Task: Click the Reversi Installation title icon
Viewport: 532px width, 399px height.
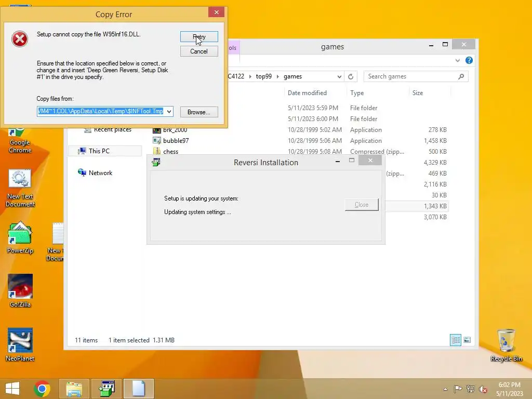Action: pyautogui.click(x=156, y=162)
